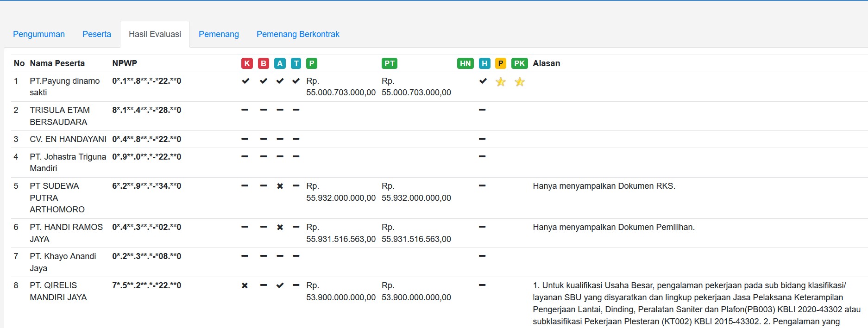Click PT.Payung dinamo sakti's H checkmark

click(483, 81)
